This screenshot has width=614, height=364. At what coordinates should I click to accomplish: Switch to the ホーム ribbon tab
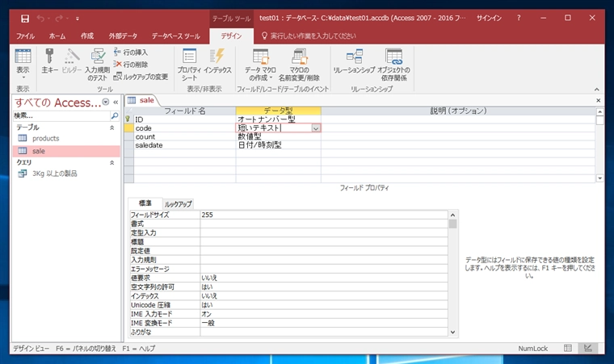(x=57, y=36)
